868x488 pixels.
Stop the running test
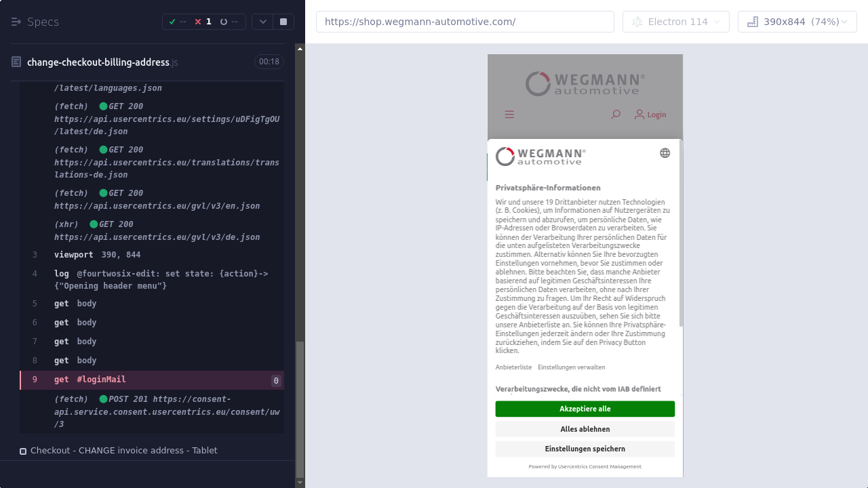click(283, 22)
